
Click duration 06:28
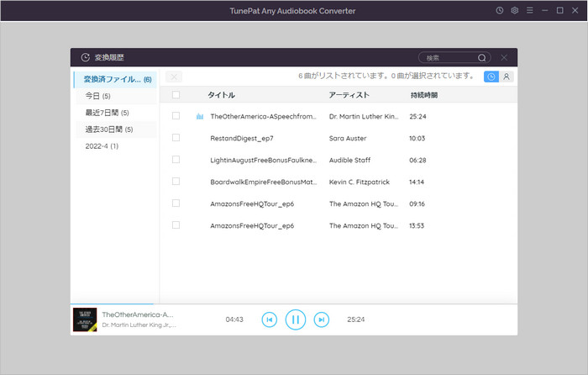[417, 160]
